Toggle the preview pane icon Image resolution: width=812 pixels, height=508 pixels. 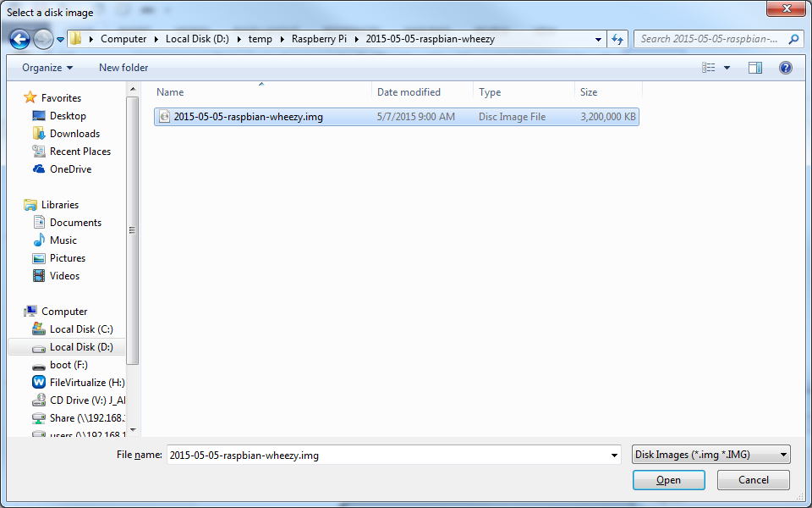point(755,68)
